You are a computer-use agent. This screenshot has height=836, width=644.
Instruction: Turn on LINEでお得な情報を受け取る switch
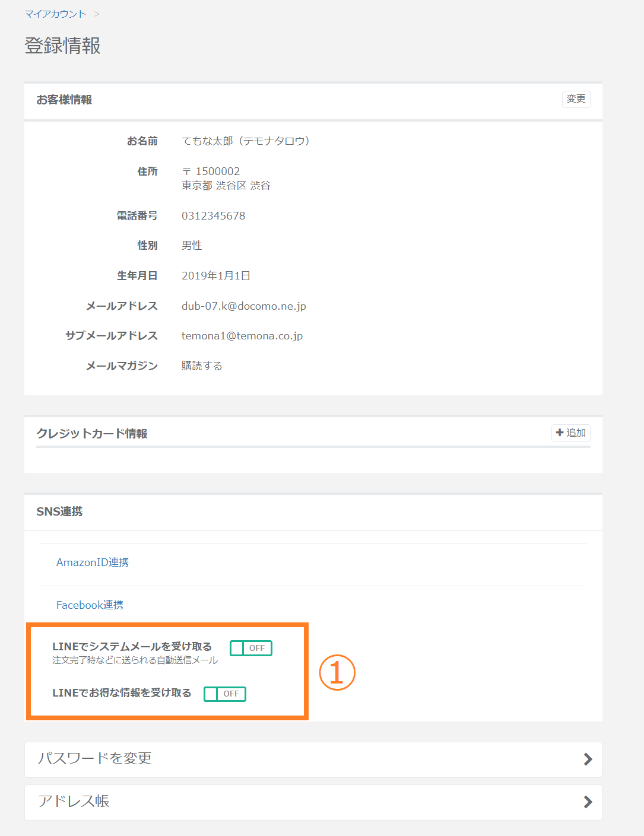point(224,694)
